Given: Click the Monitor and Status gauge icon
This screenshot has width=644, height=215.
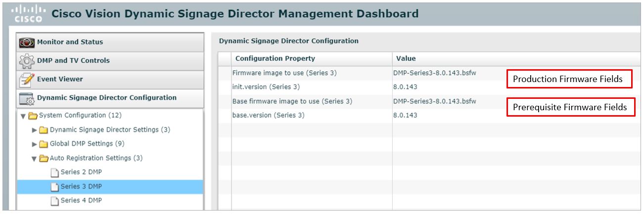Looking at the screenshot, I should pyautogui.click(x=25, y=43).
